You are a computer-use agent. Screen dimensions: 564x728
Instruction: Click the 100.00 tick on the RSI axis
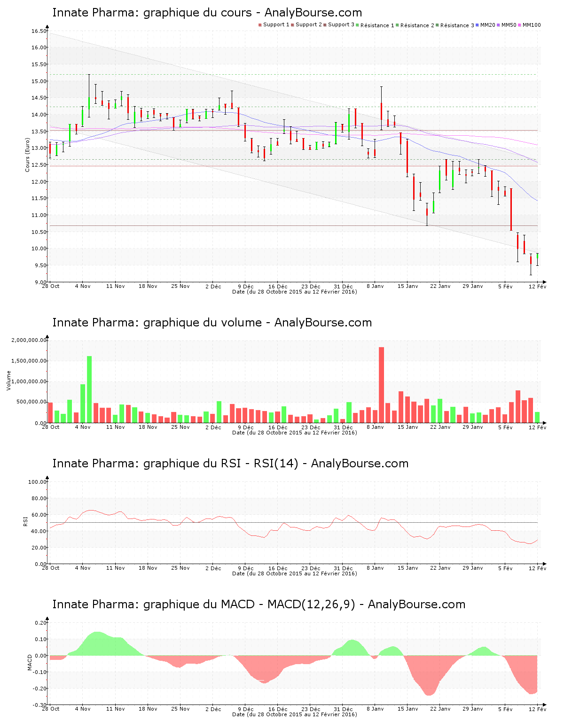pyautogui.click(x=37, y=482)
